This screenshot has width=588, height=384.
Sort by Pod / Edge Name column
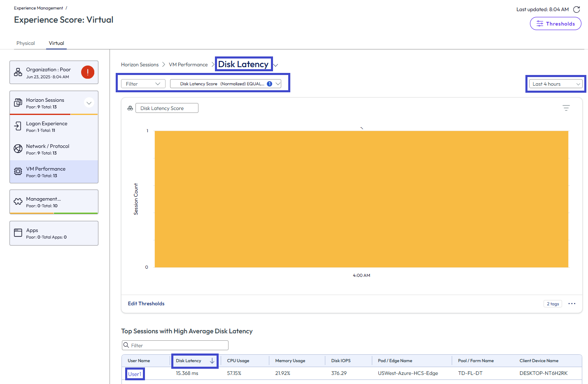click(395, 361)
